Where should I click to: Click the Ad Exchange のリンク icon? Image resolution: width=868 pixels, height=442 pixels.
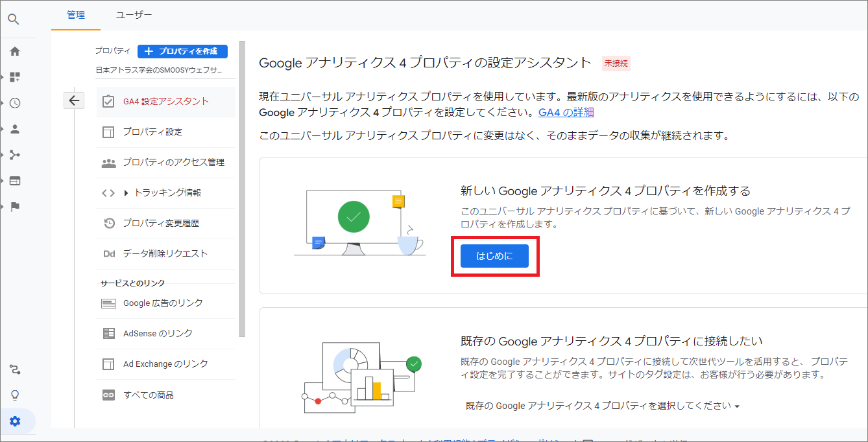pyautogui.click(x=108, y=364)
